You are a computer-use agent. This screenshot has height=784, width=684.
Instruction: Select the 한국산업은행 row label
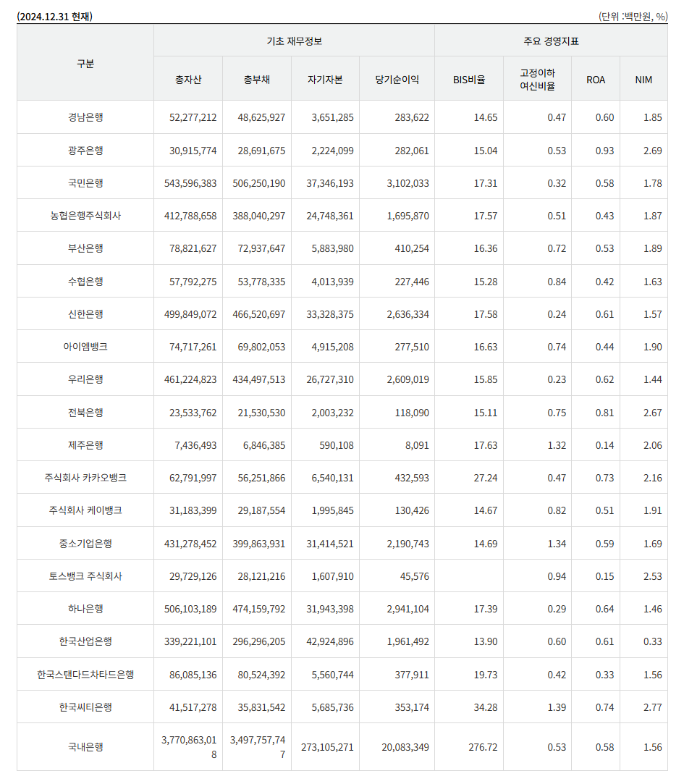click(x=85, y=641)
